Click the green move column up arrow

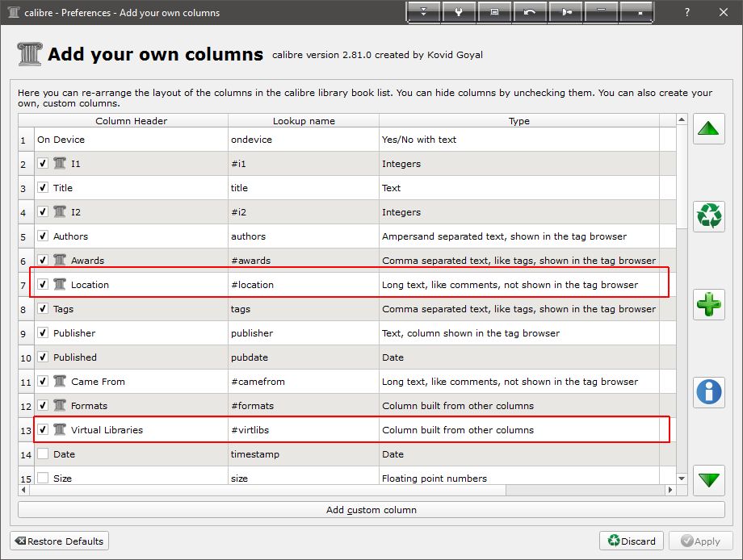(708, 129)
